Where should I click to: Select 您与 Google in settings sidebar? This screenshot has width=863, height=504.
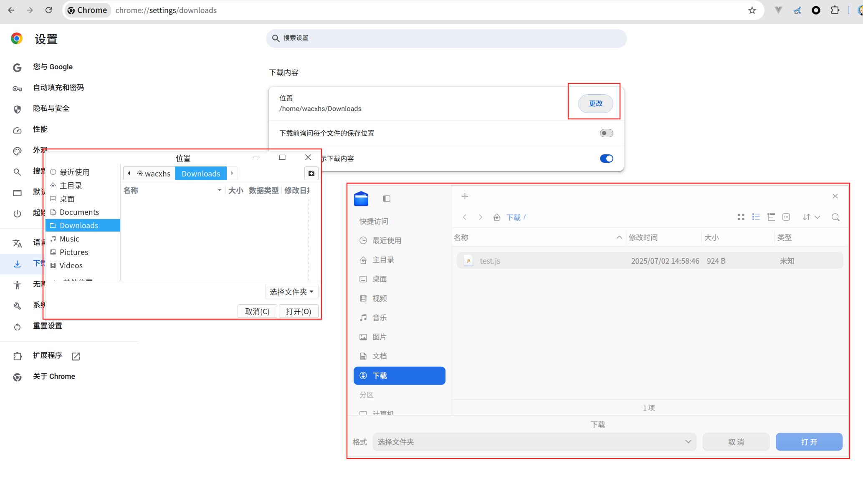click(53, 67)
